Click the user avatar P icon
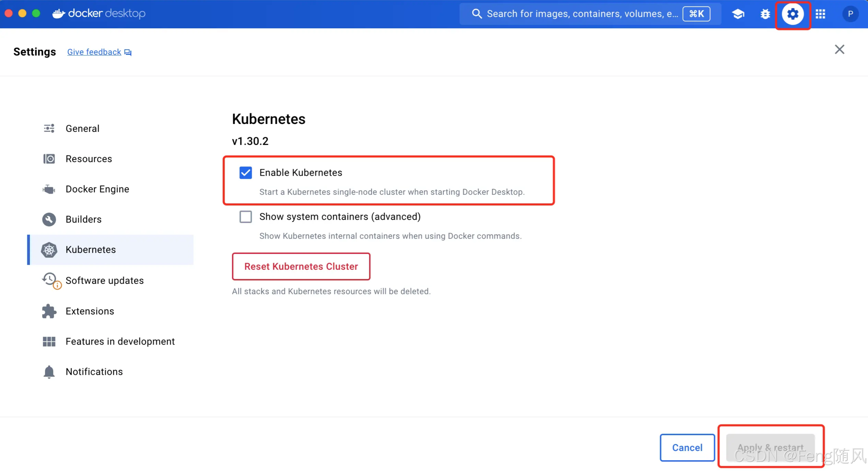Image resolution: width=868 pixels, height=471 pixels. click(x=850, y=14)
